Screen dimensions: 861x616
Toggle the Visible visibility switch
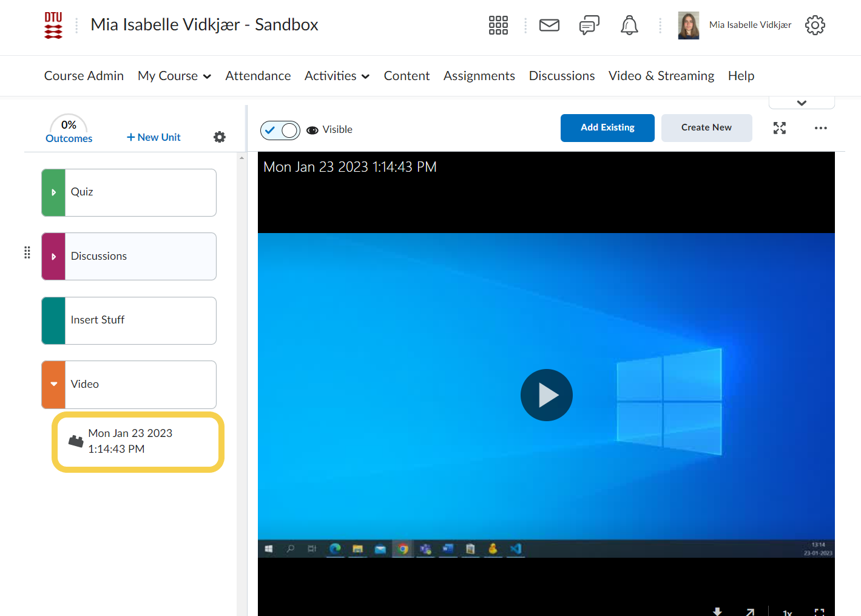(280, 130)
